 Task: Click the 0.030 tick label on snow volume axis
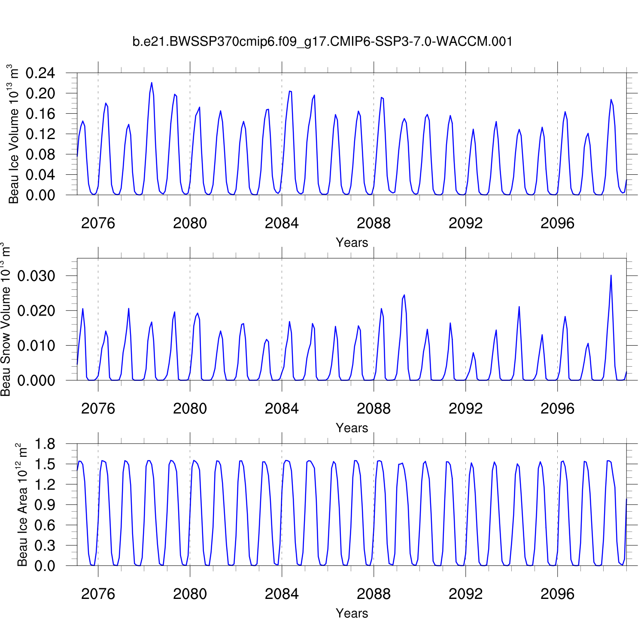pos(36,276)
